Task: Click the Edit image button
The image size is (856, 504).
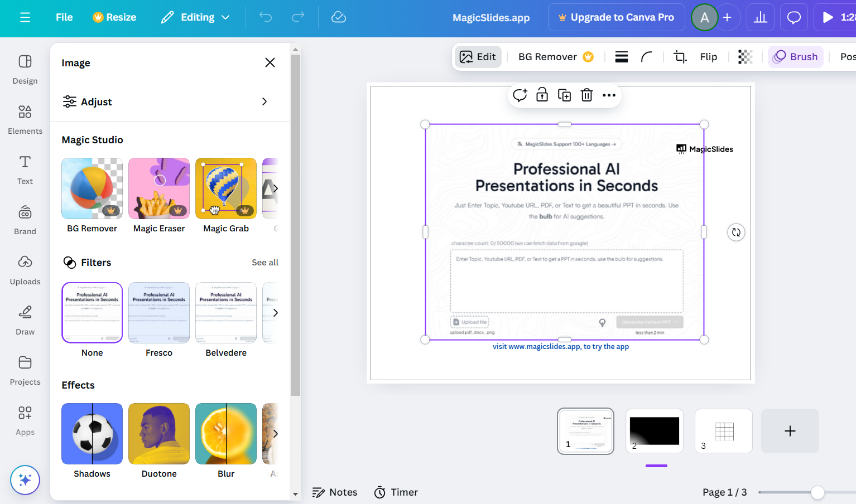Action: coord(478,57)
